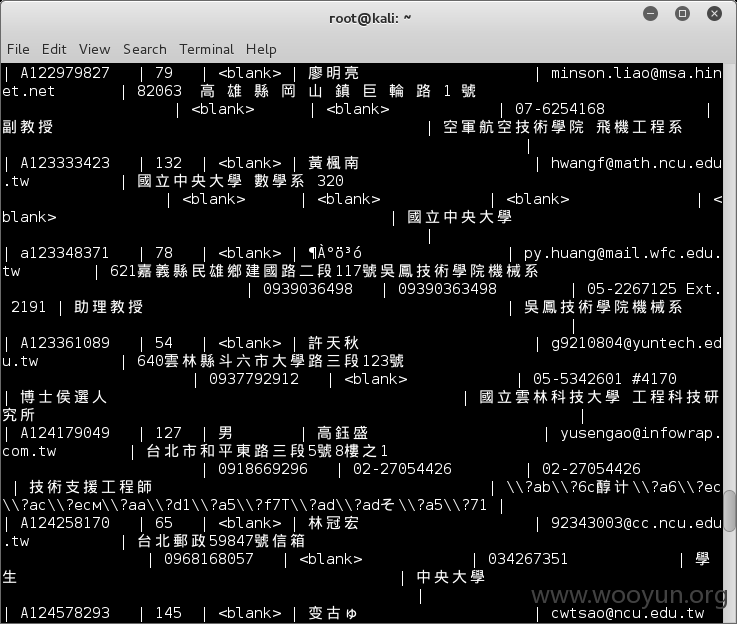737x624 pixels.
Task: Click the name 廖明亮
Action: pos(334,73)
